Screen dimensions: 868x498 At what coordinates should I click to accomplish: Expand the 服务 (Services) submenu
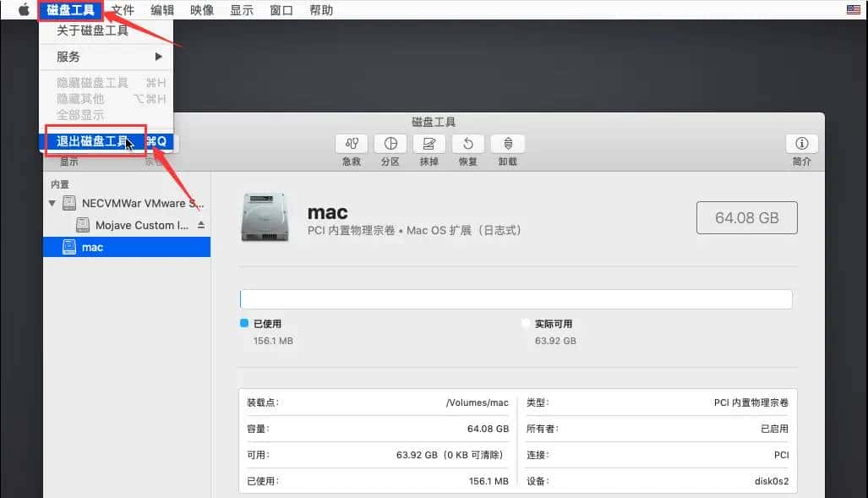pos(68,57)
